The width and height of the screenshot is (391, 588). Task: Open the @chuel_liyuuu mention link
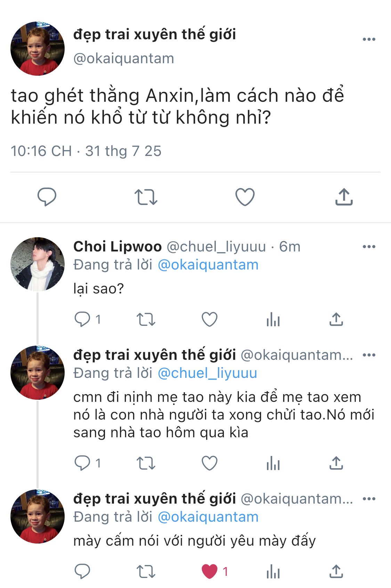pos(207,373)
